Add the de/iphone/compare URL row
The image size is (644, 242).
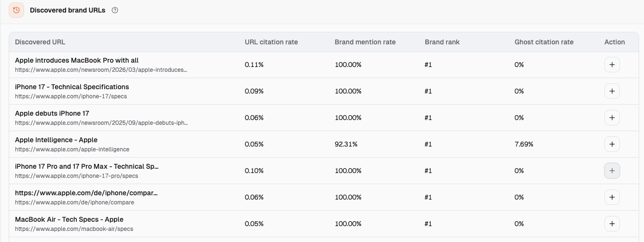click(612, 197)
